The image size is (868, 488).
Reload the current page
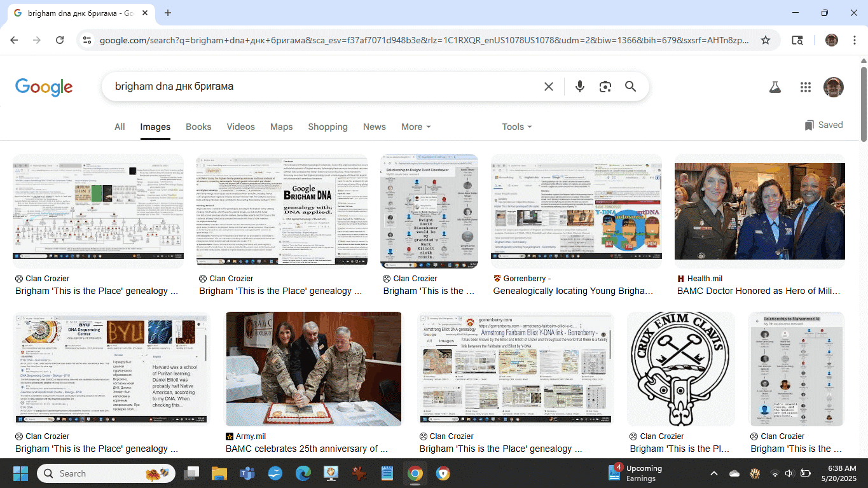click(60, 40)
